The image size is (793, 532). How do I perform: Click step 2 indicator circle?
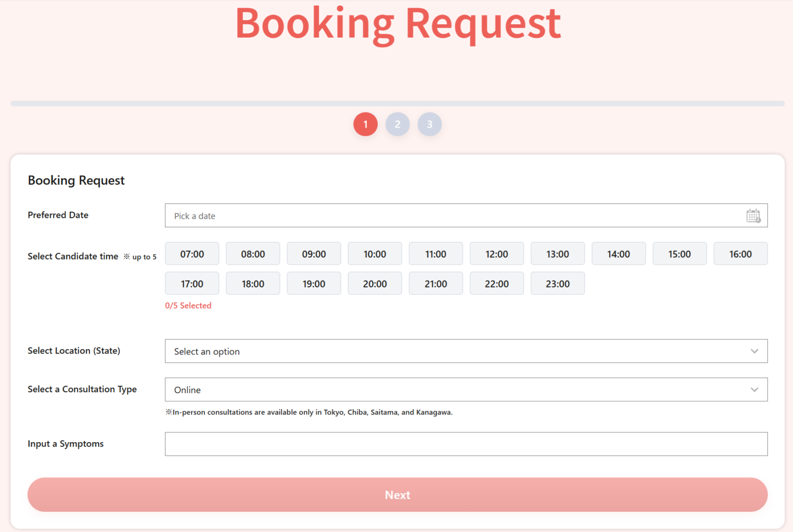tap(398, 124)
